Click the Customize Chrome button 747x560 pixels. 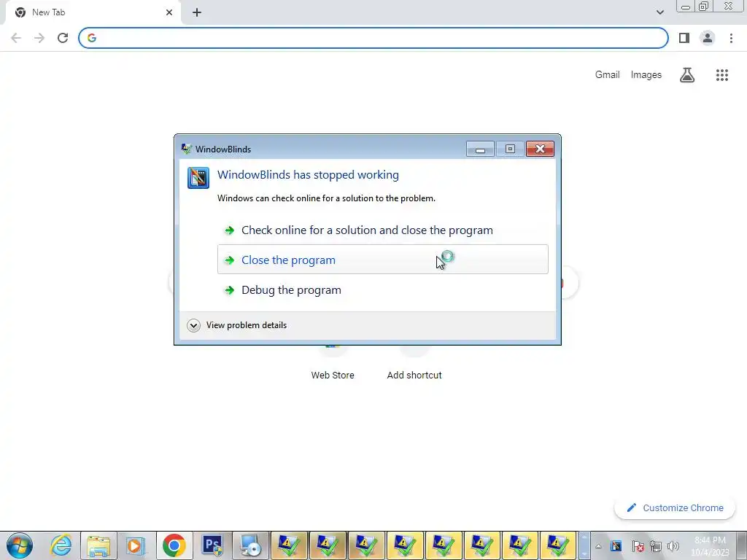pos(675,508)
